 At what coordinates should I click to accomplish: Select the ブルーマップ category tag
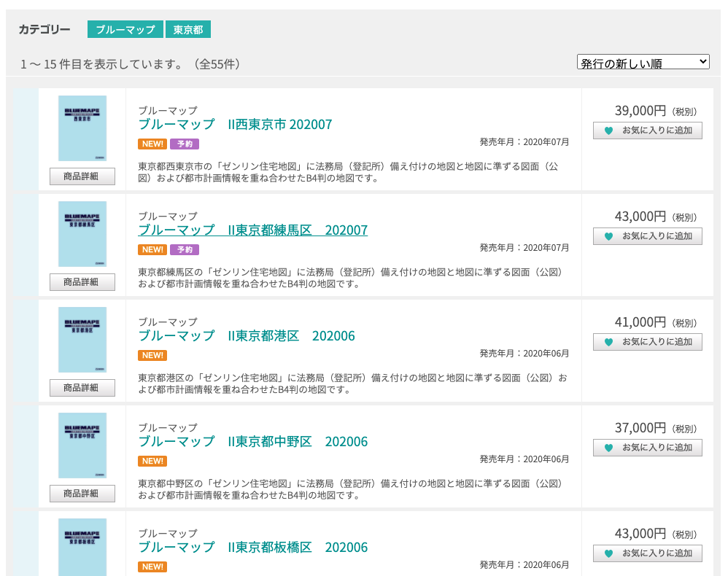[x=125, y=29]
